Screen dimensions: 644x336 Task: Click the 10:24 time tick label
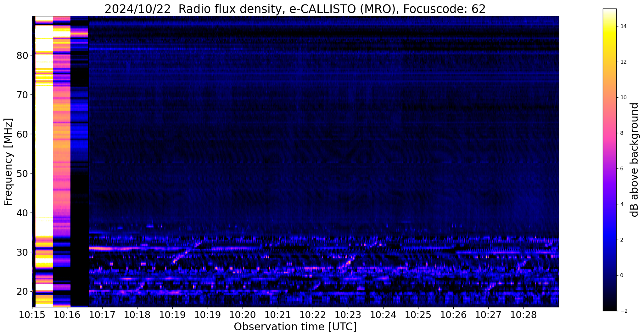click(383, 315)
